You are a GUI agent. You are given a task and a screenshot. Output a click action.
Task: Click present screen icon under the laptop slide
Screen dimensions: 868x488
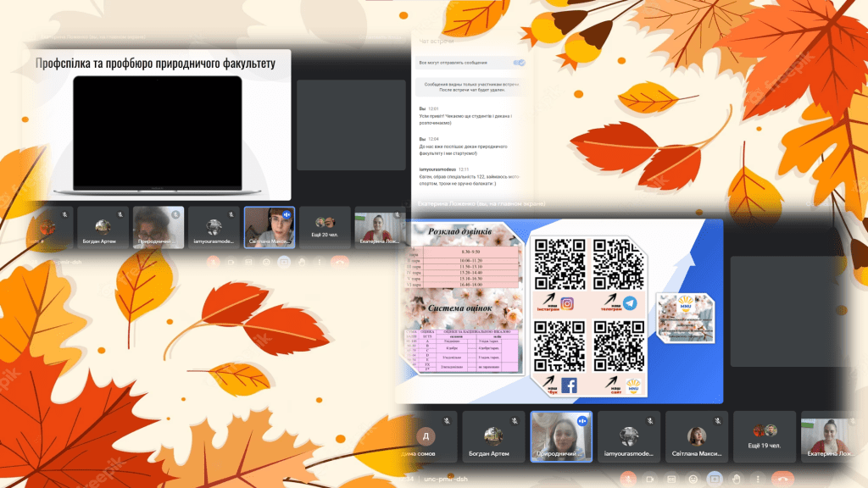pos(284,262)
